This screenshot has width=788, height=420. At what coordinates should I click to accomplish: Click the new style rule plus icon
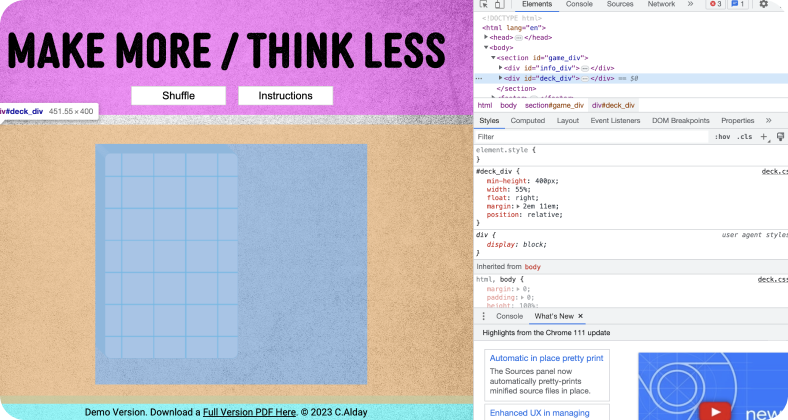pos(764,136)
